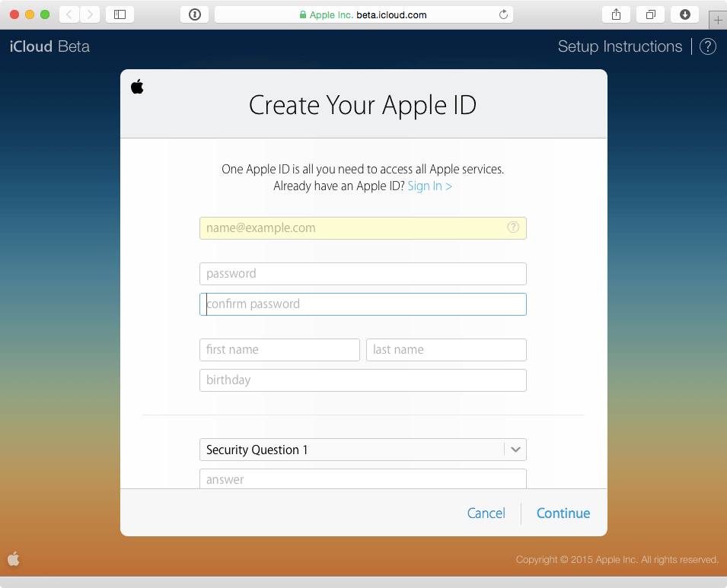Click the green fullscreen window button
The height and width of the screenshot is (588, 727).
point(45,14)
